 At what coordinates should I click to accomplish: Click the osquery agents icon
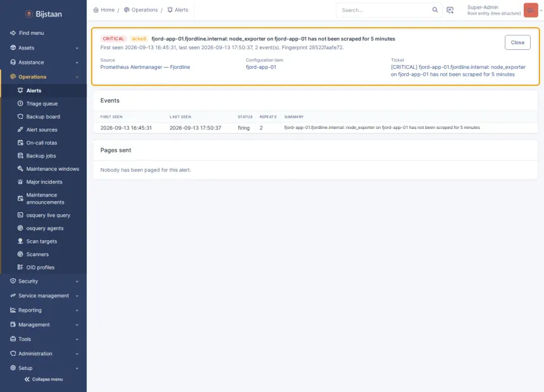[20, 228]
